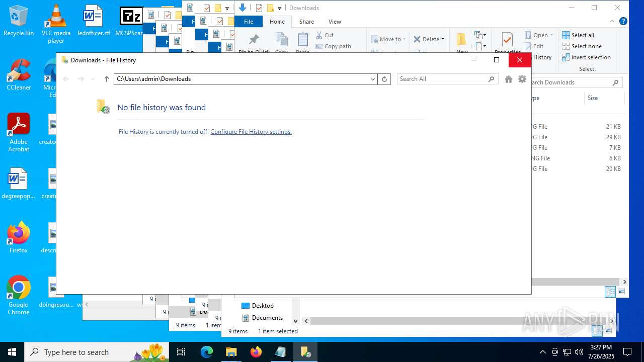Image resolution: width=644 pixels, height=362 pixels.
Task: Refresh the File History view
Action: (x=384, y=79)
